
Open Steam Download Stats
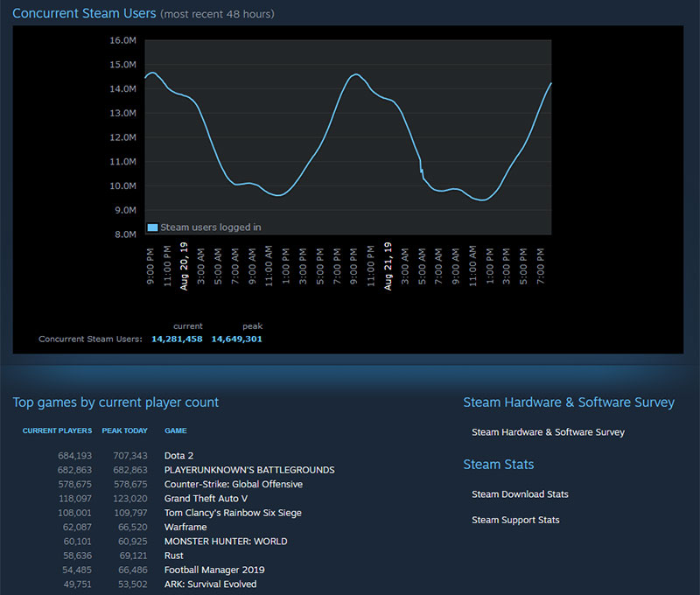[x=520, y=494]
